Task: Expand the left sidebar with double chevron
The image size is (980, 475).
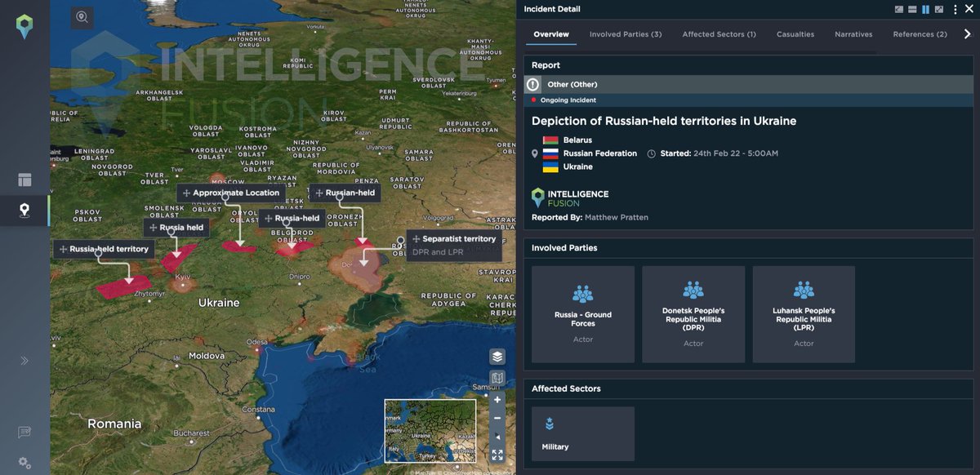Action: 24,361
